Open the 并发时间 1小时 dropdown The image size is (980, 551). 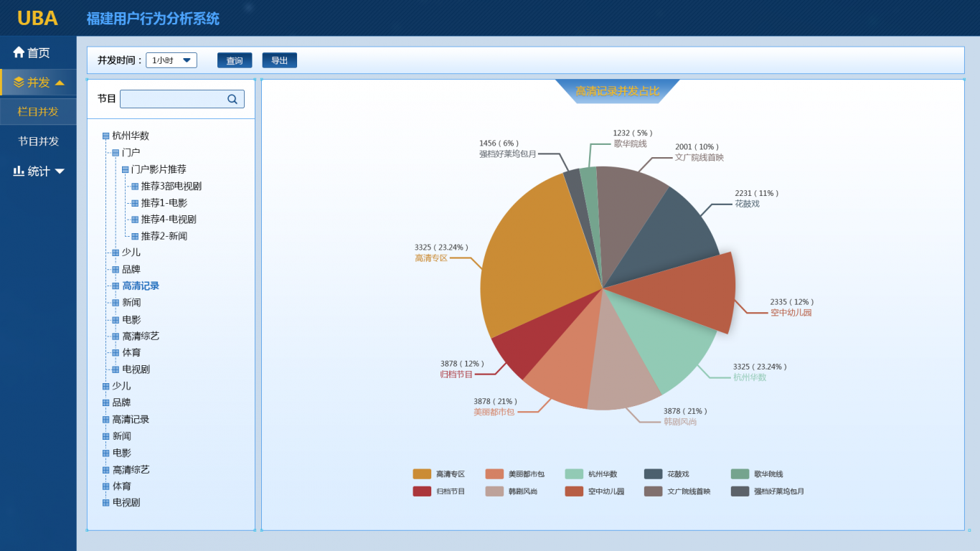click(x=171, y=60)
